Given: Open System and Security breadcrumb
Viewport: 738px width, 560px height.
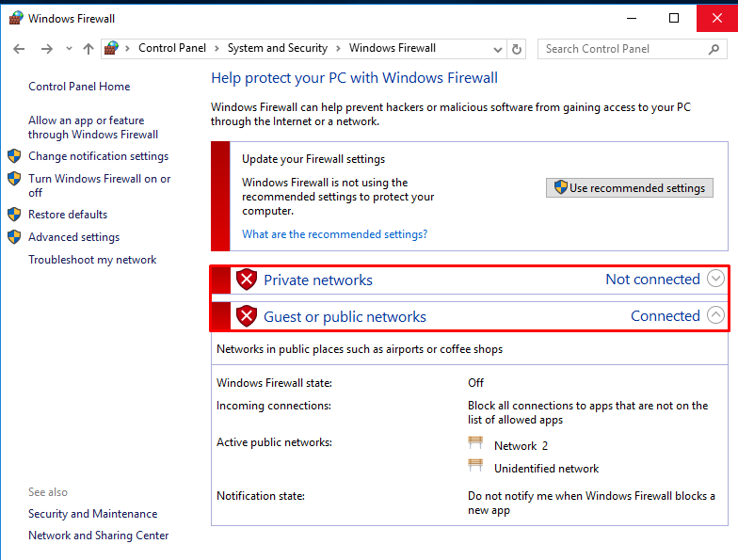Looking at the screenshot, I should point(277,48).
